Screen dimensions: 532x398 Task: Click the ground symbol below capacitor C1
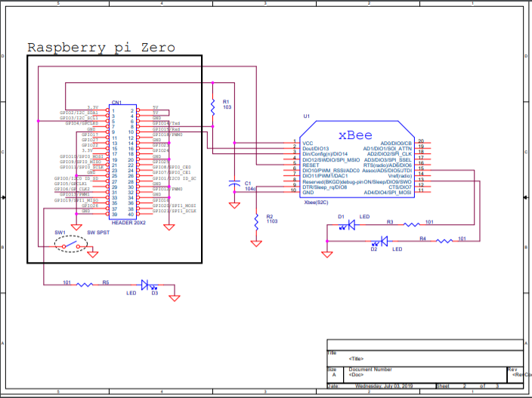tap(234, 205)
